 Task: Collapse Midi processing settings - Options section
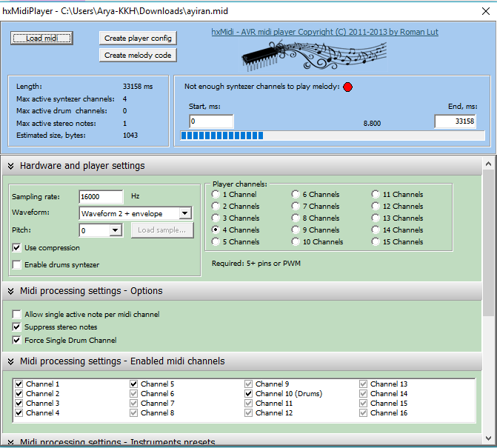click(11, 291)
